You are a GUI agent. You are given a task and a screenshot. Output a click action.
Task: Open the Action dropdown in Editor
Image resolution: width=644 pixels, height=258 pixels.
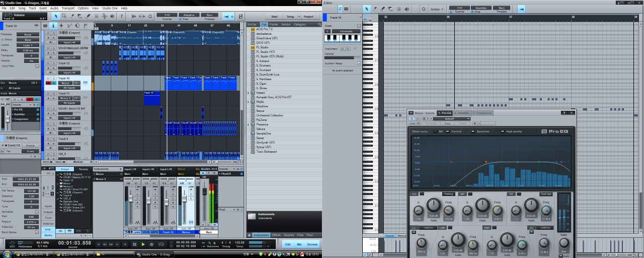tap(437, 9)
